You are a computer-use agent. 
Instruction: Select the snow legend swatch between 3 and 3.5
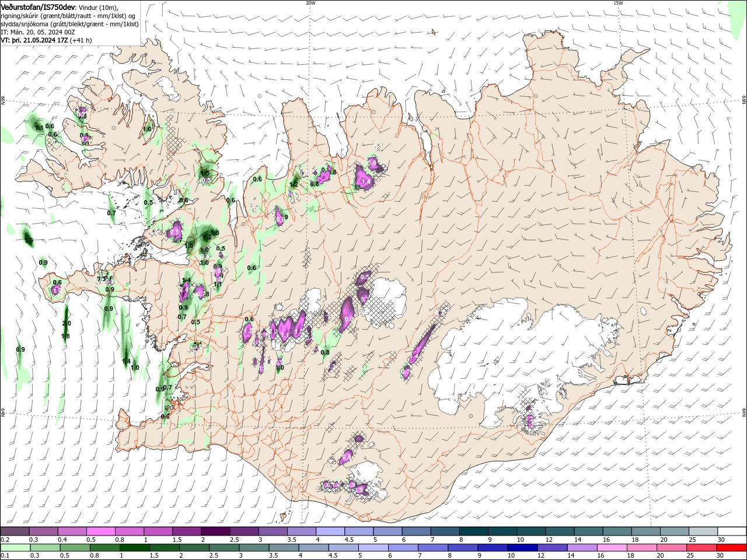273,531
